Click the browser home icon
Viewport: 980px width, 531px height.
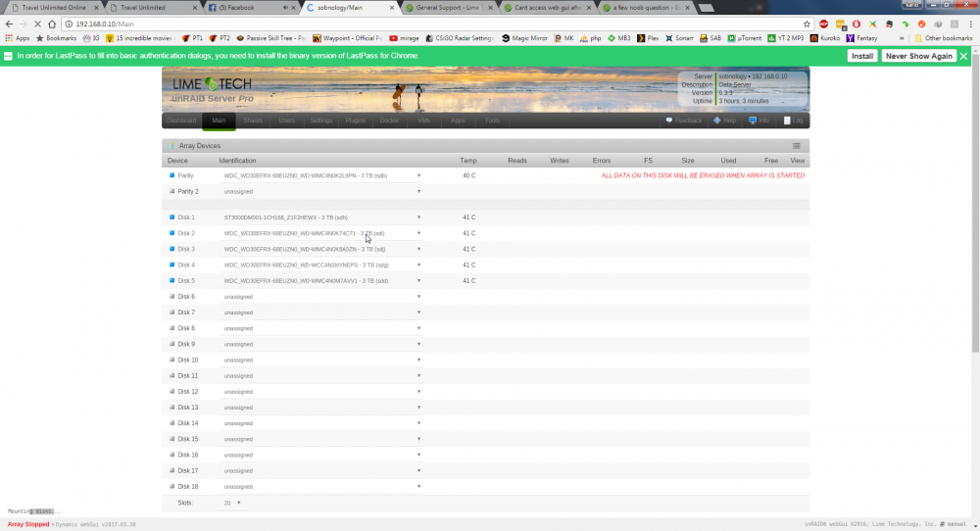coord(52,24)
